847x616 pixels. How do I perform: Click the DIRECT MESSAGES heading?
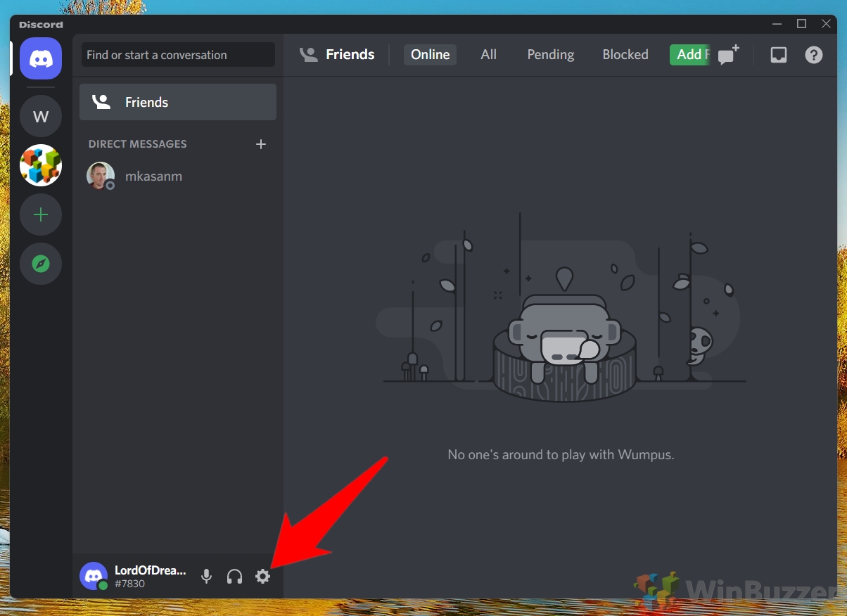(138, 144)
